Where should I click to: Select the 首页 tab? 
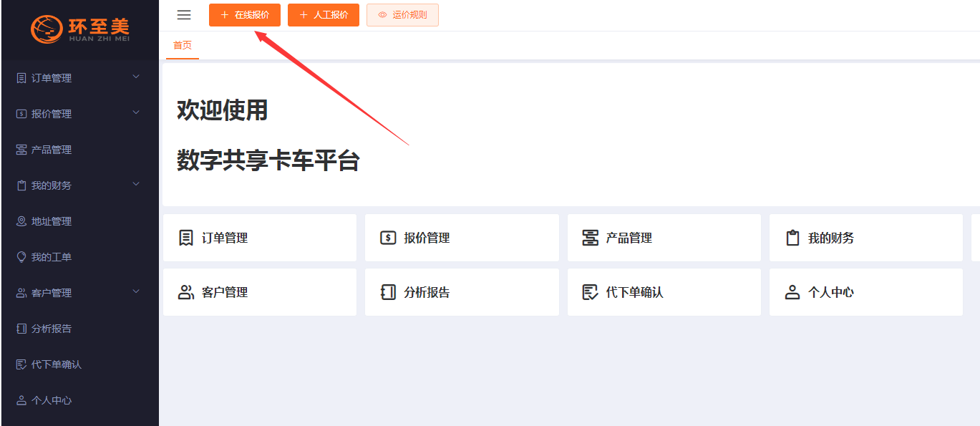coord(183,45)
